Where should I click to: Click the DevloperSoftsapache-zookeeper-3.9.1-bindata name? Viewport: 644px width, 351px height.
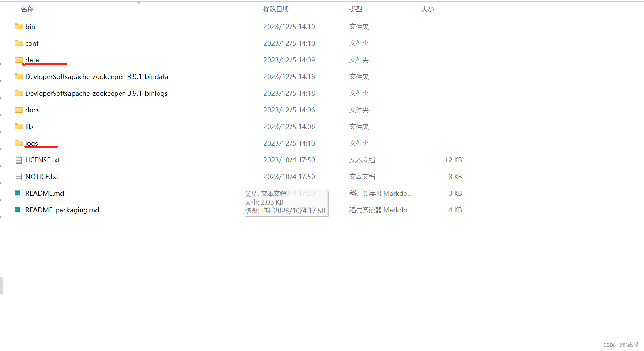(97, 77)
